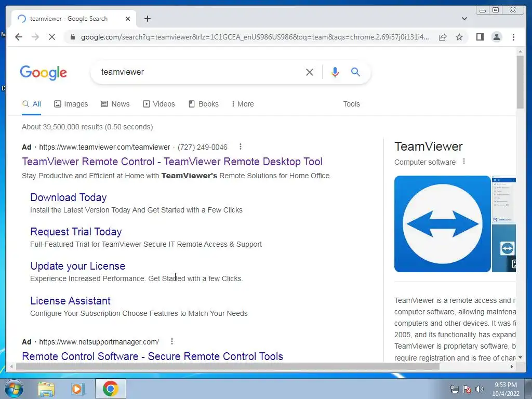Screen dimensions: 532x399
Task: Select the All results tab
Action: tap(32, 104)
